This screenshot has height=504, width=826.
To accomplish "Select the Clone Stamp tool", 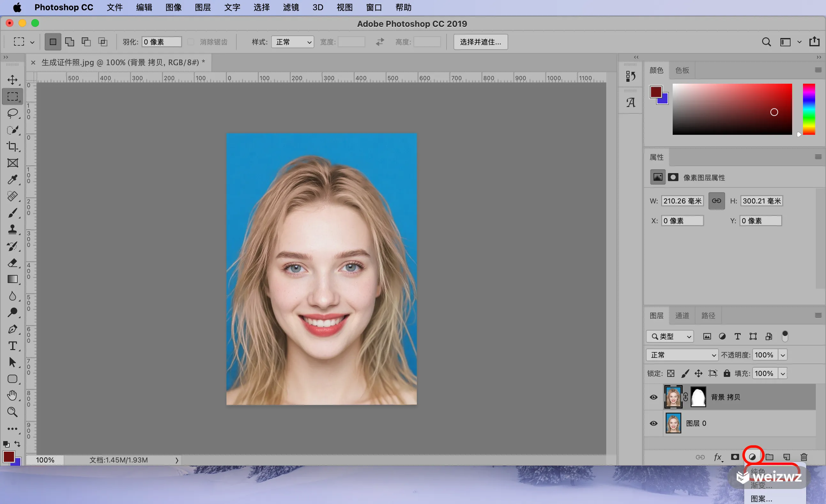I will [12, 230].
